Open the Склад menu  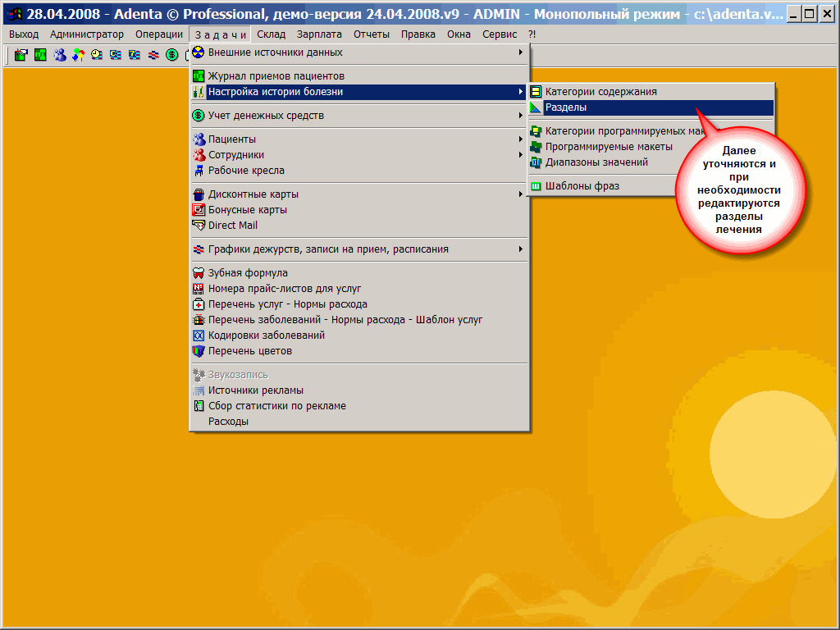[x=271, y=34]
